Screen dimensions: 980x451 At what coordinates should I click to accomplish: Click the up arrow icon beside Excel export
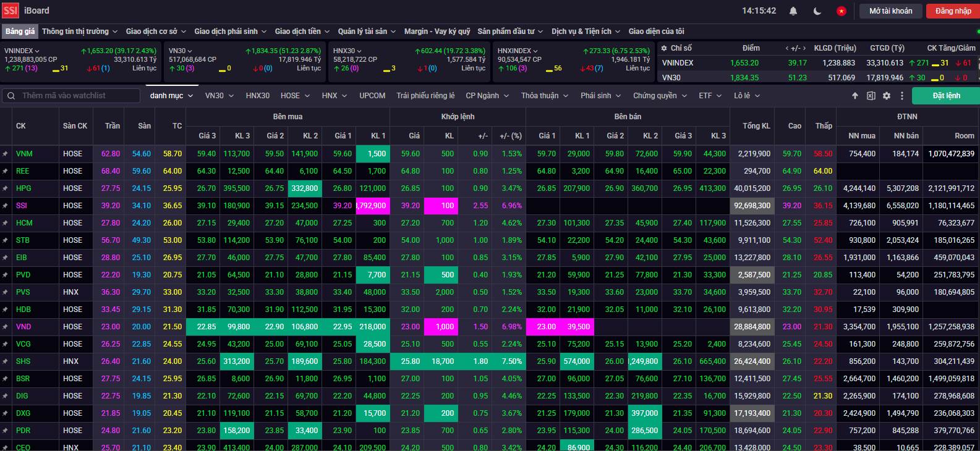tap(855, 96)
